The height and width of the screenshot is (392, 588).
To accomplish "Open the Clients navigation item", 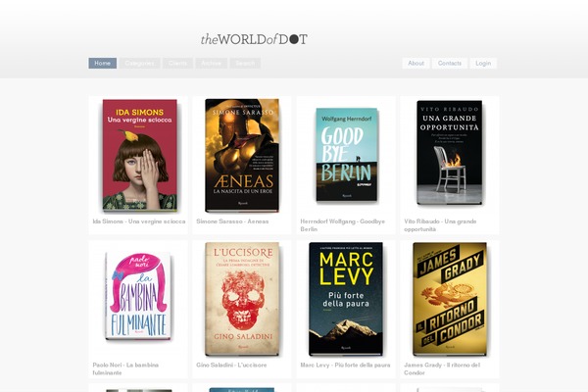I will click(177, 63).
